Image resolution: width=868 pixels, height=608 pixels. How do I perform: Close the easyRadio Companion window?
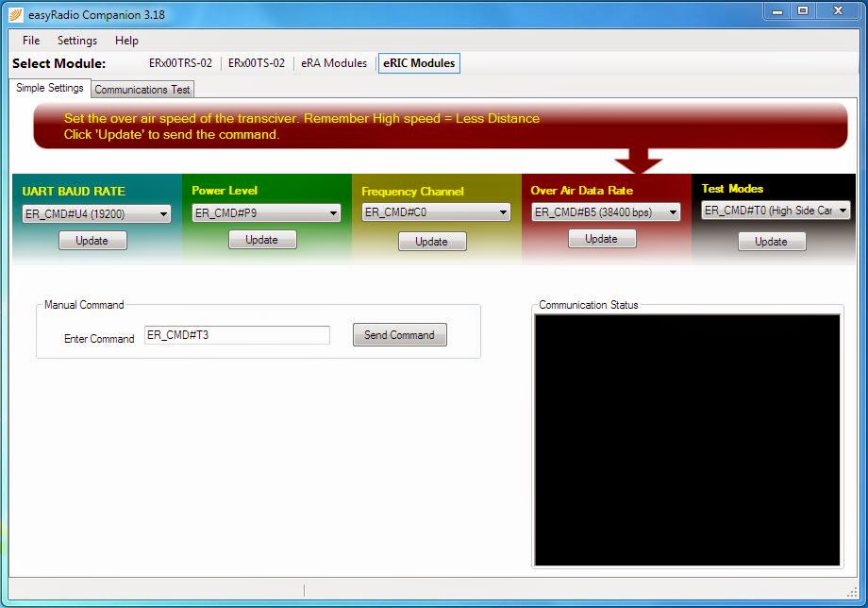pyautogui.click(x=838, y=11)
